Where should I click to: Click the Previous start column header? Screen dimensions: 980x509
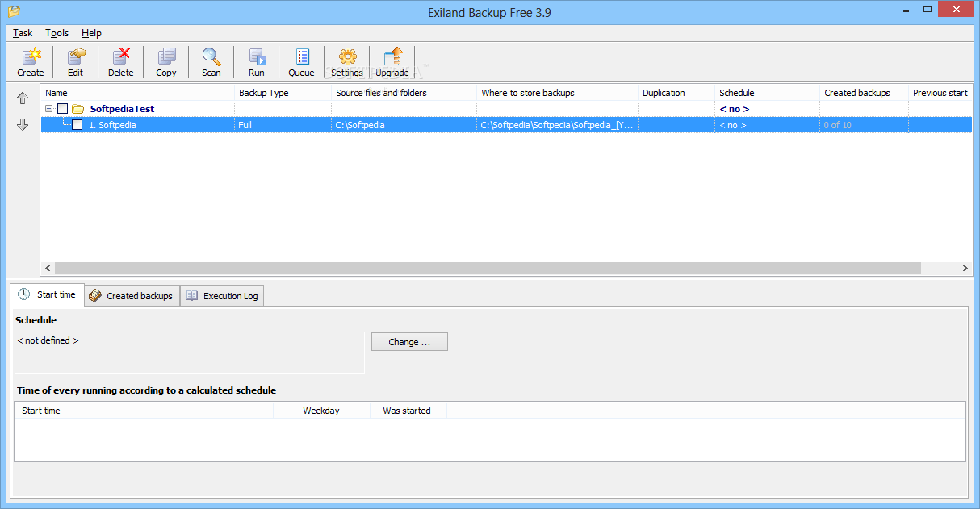[x=940, y=93]
